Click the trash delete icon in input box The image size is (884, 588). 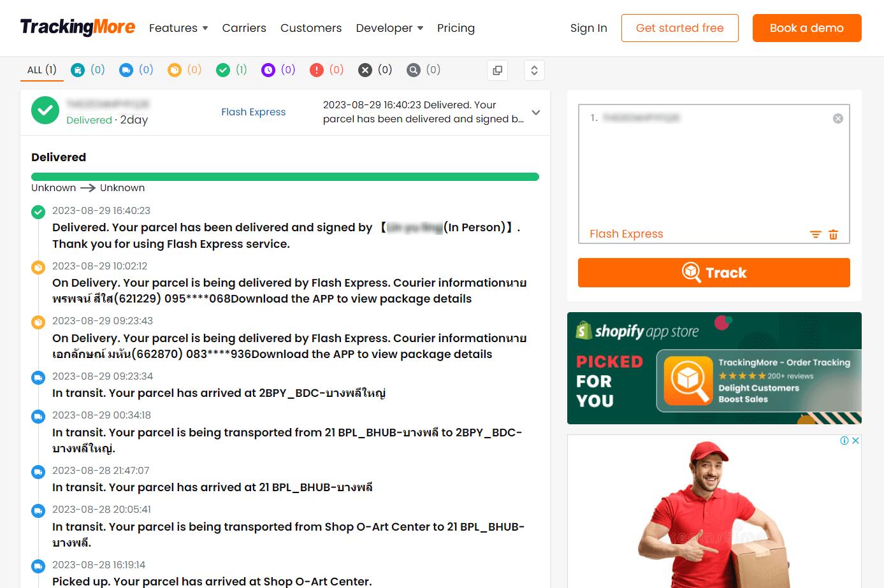(x=833, y=234)
